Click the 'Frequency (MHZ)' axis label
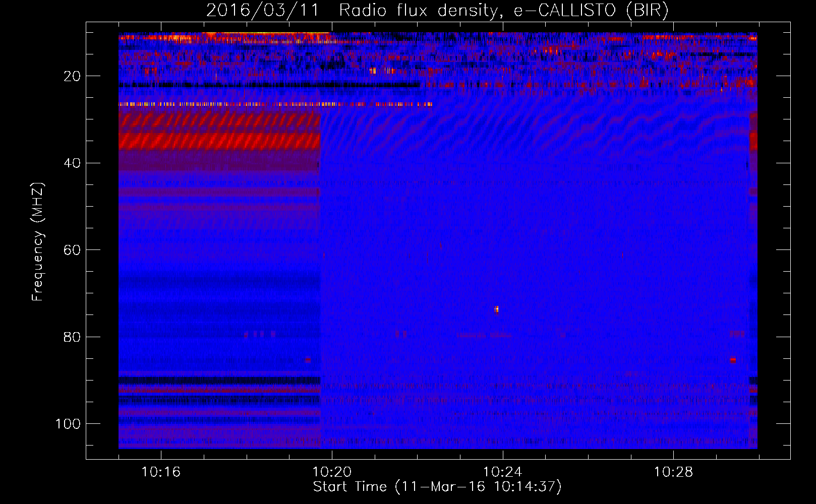Viewport: 816px width, 504px height. (x=38, y=242)
